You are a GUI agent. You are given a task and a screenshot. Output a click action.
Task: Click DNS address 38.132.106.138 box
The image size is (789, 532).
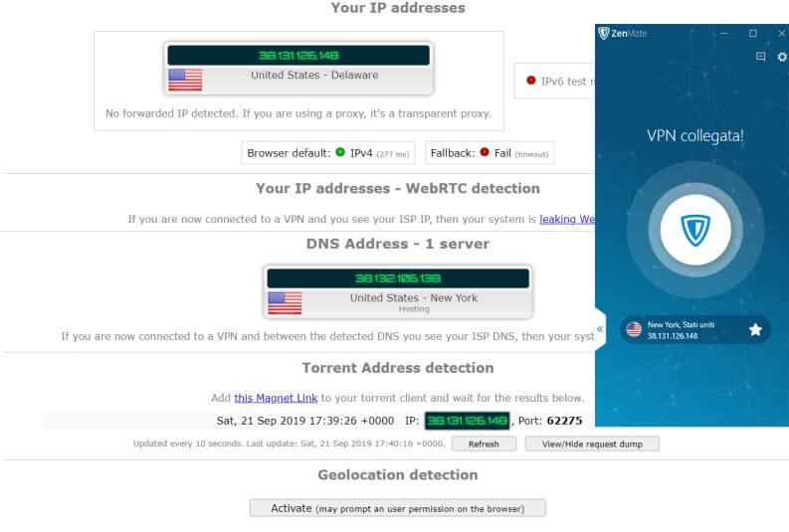pos(398,278)
